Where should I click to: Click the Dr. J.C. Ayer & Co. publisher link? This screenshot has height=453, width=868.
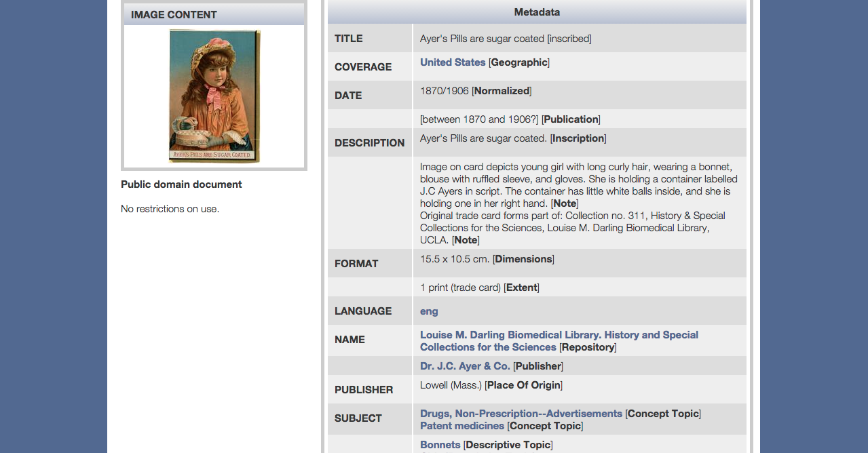[465, 366]
